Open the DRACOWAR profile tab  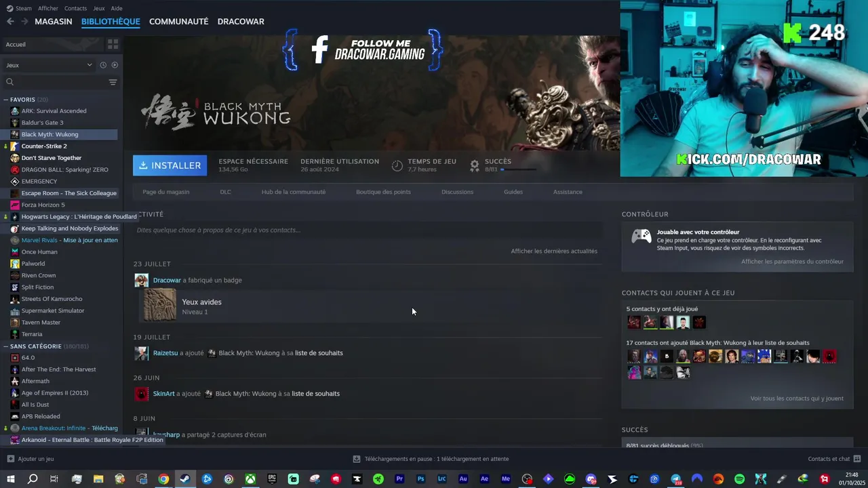(x=241, y=21)
